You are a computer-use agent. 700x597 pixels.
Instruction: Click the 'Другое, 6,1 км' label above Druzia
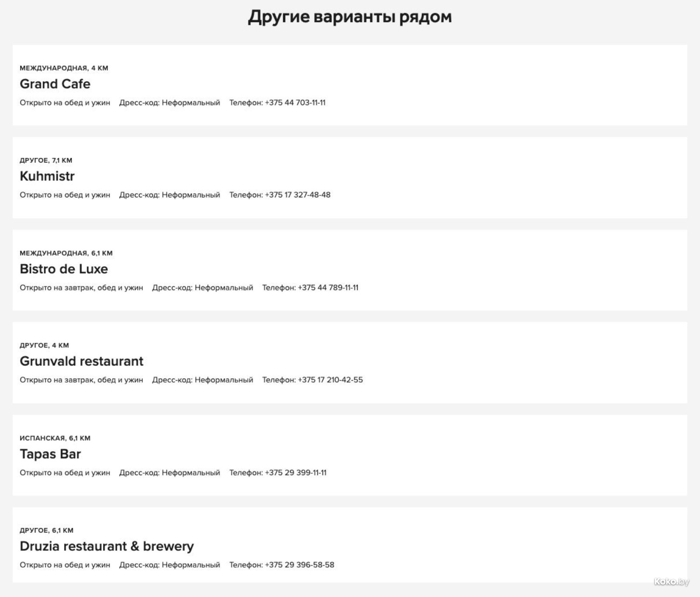click(x=46, y=531)
